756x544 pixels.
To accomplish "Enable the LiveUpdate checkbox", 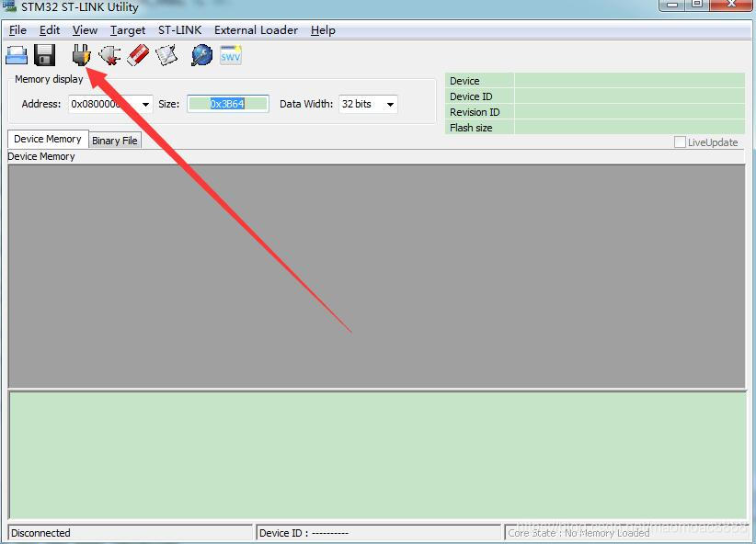I will (x=682, y=142).
